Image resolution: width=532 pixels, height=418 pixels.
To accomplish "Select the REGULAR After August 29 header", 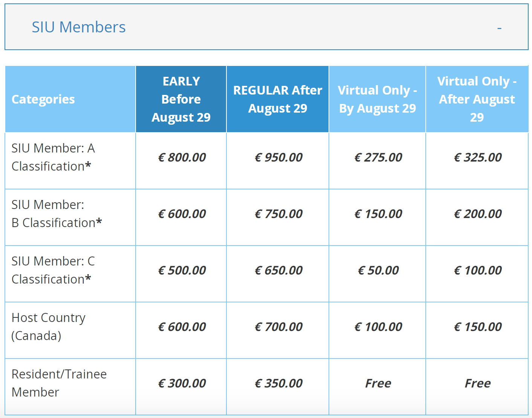I will click(x=278, y=99).
